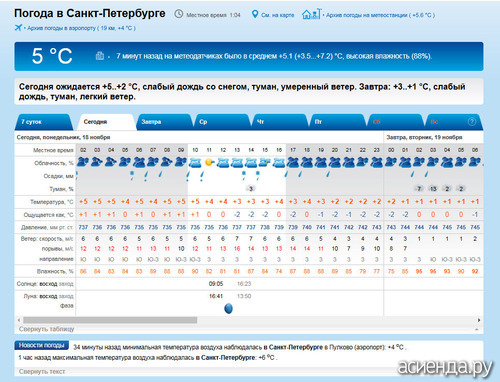This screenshot has height=382, width=500.
Task: Click the sensor icon in blue temperature banner
Action: [100, 56]
